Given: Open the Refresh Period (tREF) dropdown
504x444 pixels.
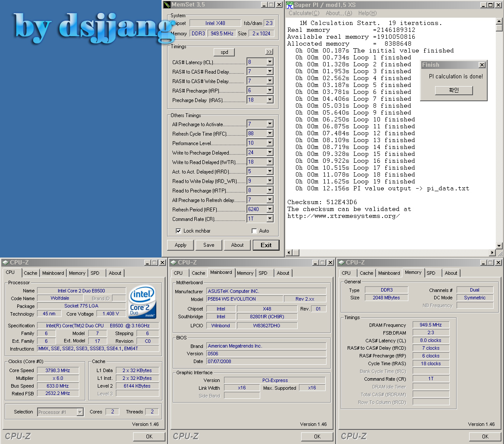Looking at the screenshot, I should tap(270, 209).
